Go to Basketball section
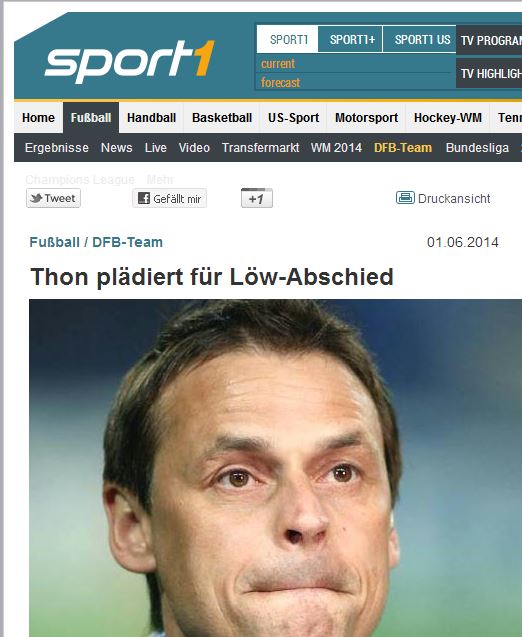This screenshot has width=522, height=637. 222,118
